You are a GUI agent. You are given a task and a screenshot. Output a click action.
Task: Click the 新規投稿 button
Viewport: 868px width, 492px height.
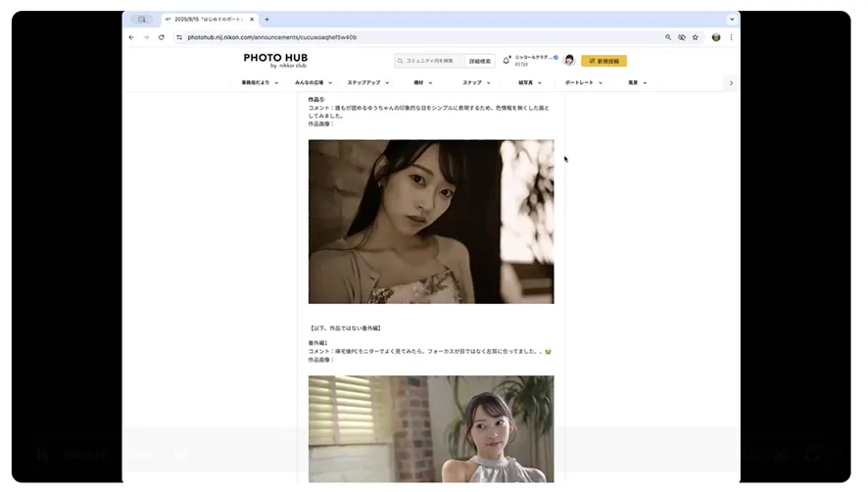point(603,61)
